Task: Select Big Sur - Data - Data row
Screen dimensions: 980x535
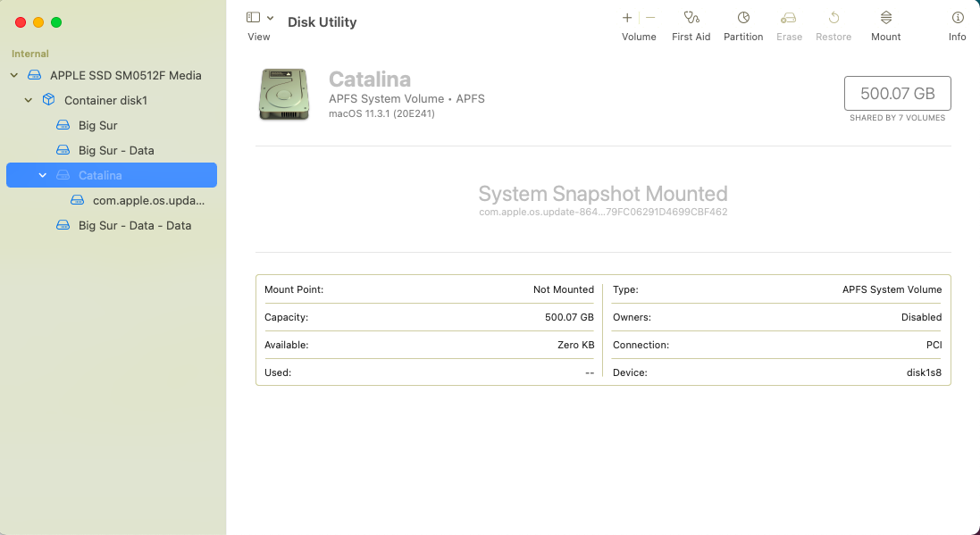Action: (x=112, y=225)
